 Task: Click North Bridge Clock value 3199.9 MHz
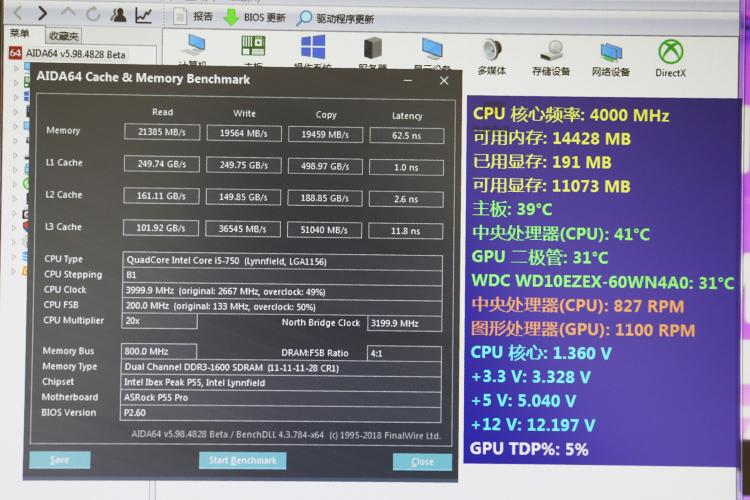pyautogui.click(x=404, y=323)
